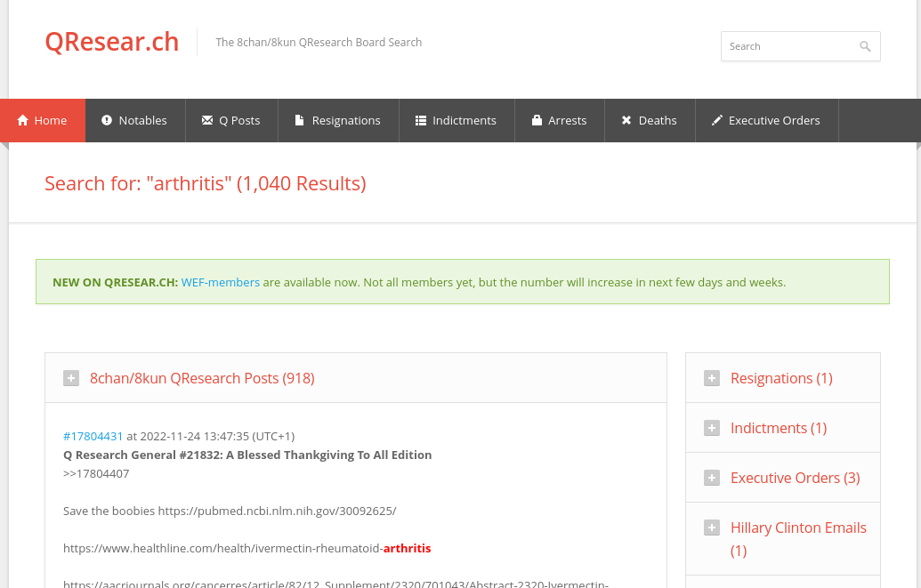The width and height of the screenshot is (921, 588).
Task: Click the thread title Q Research General #21832
Action: tap(247, 455)
